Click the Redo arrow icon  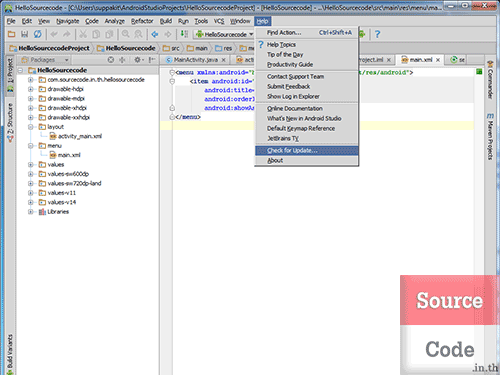pyautogui.click(x=67, y=34)
